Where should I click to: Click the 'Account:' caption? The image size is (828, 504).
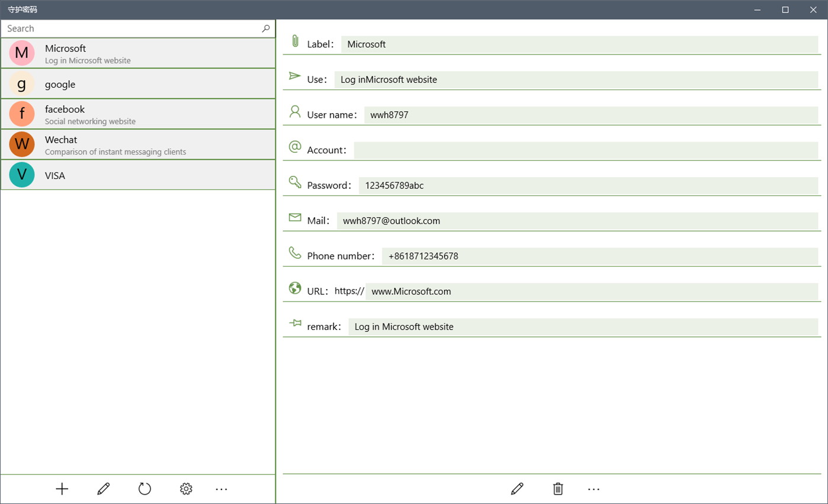coord(328,150)
